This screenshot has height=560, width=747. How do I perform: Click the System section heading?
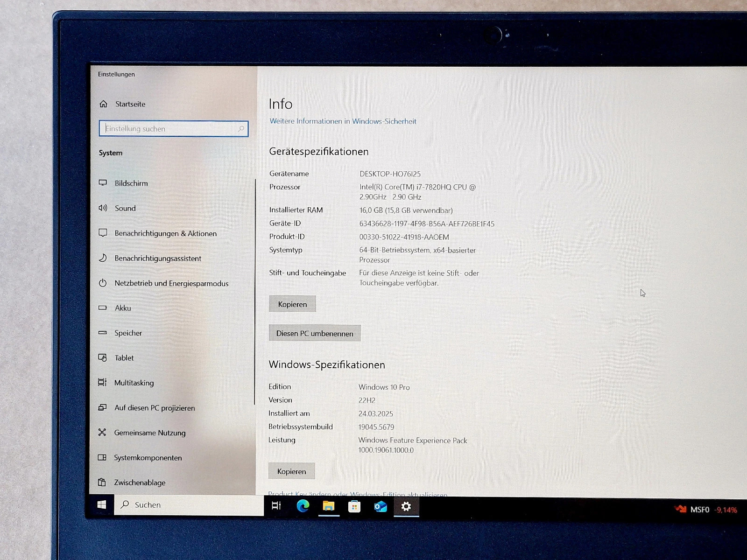tap(111, 153)
